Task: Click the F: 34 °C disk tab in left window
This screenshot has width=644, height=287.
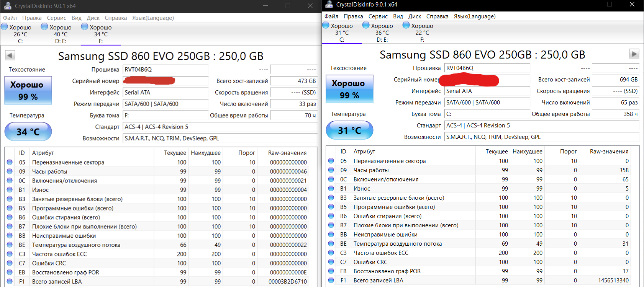Action: coord(101,34)
